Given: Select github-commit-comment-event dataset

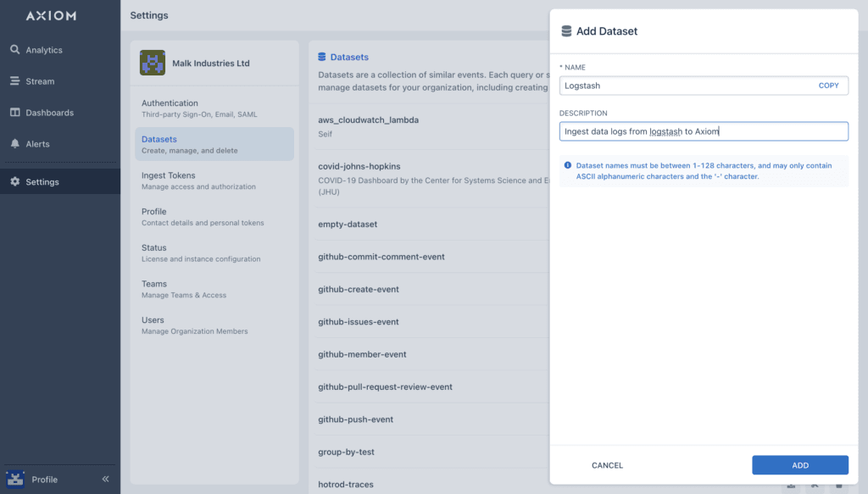Looking at the screenshot, I should click(381, 257).
